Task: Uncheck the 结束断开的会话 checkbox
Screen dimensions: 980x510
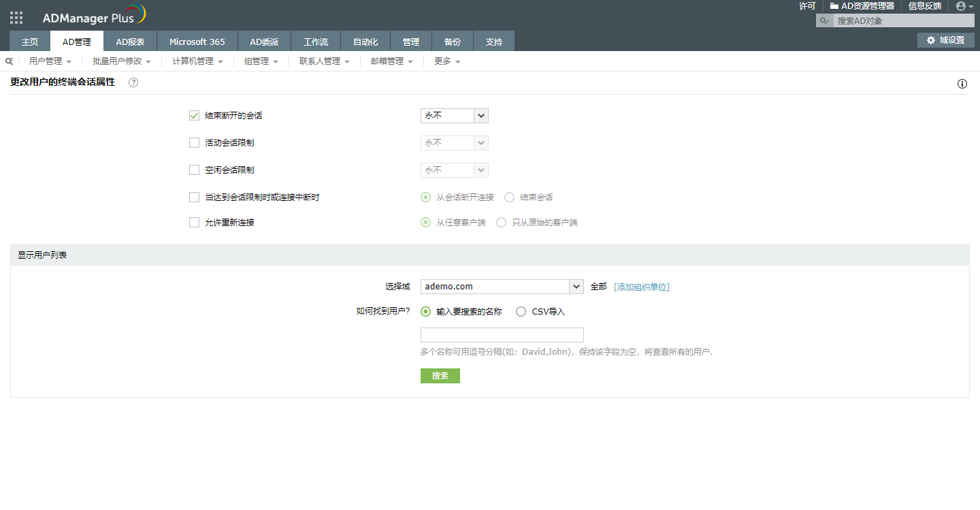Action: click(194, 116)
